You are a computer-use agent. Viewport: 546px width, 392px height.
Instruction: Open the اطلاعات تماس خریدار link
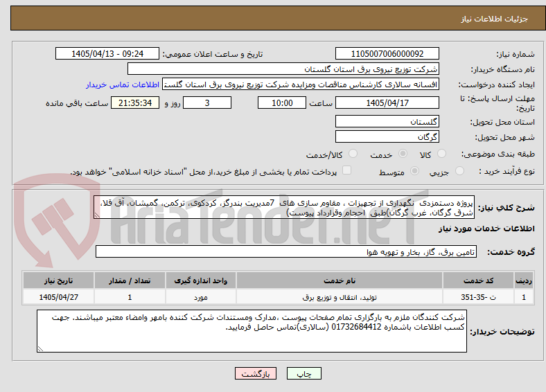click(x=123, y=84)
